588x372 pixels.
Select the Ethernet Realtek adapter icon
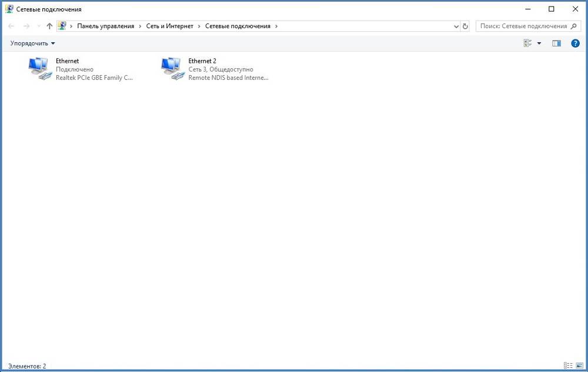pyautogui.click(x=41, y=69)
